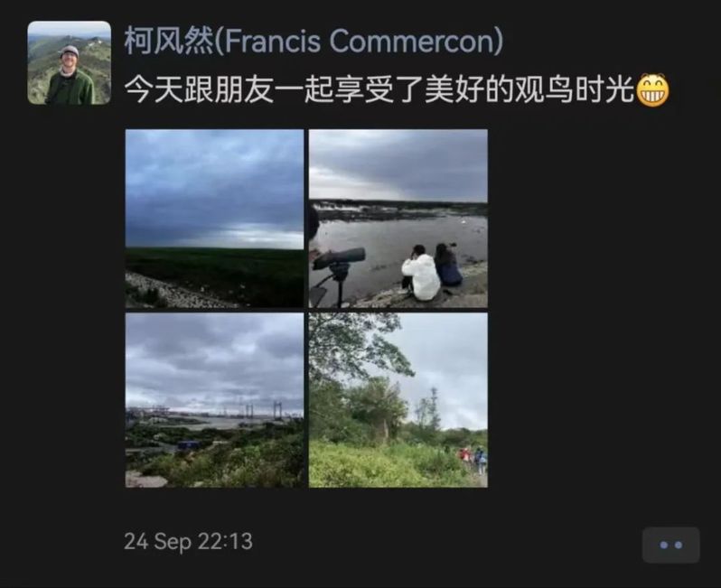The image size is (721, 588).
Task: Tap the tall tree against the sky
Action: coord(431,407)
